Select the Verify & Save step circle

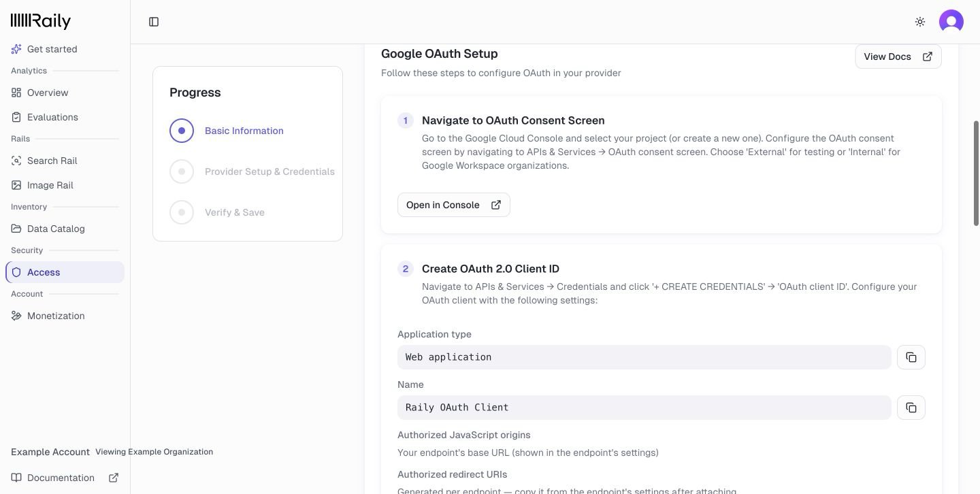[x=182, y=212]
